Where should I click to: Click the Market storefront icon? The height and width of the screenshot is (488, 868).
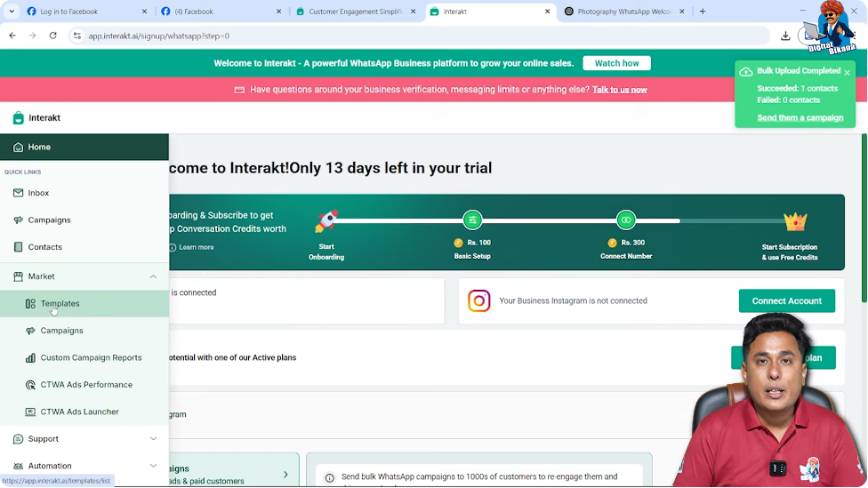[19, 276]
